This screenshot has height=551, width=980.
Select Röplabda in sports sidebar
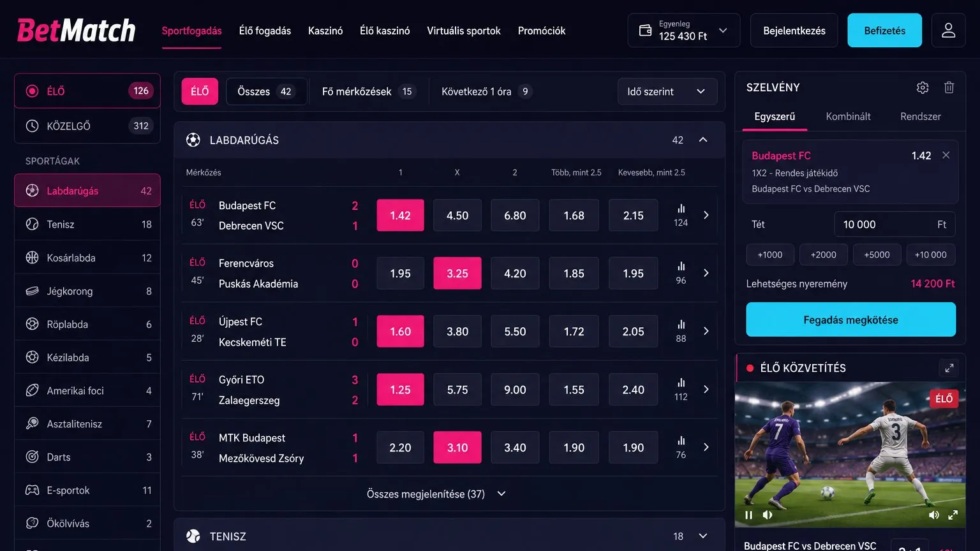pos(87,324)
